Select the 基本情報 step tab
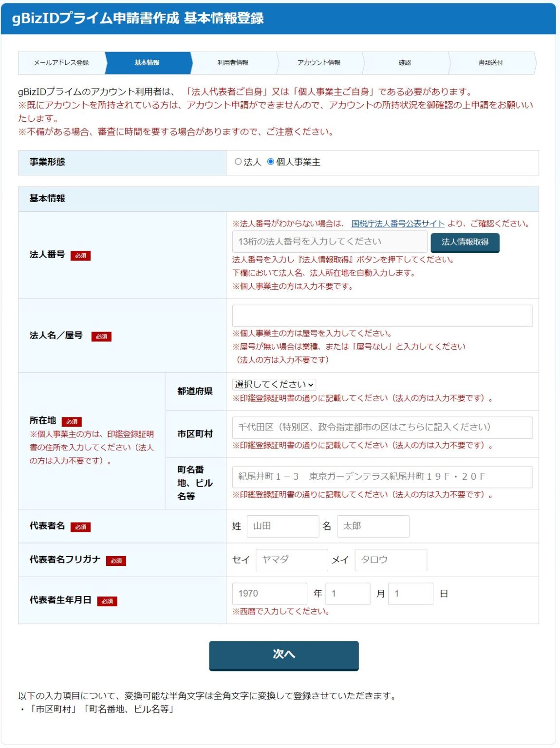 coord(148,62)
